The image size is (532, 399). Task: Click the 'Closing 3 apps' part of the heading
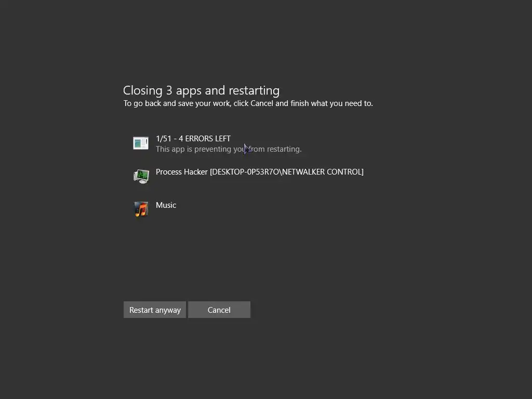(162, 90)
